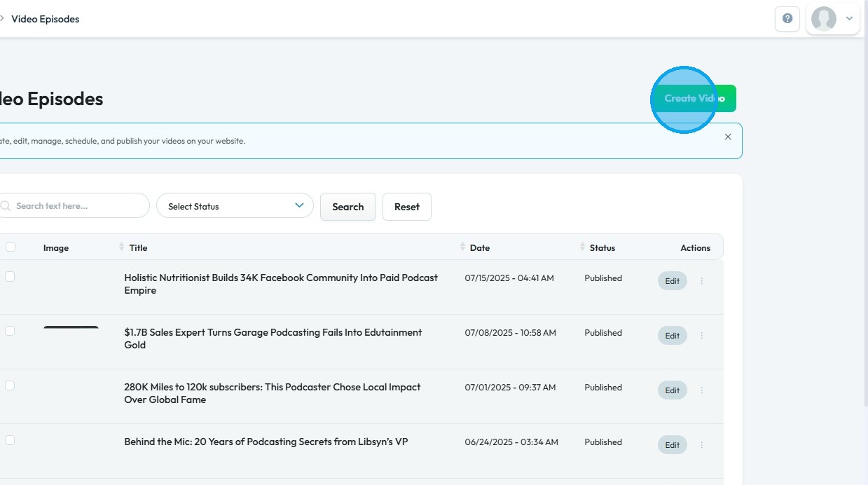Open more options for Holistic Nutritionist episode
Image resolution: width=868 pixels, height=485 pixels.
tap(702, 281)
